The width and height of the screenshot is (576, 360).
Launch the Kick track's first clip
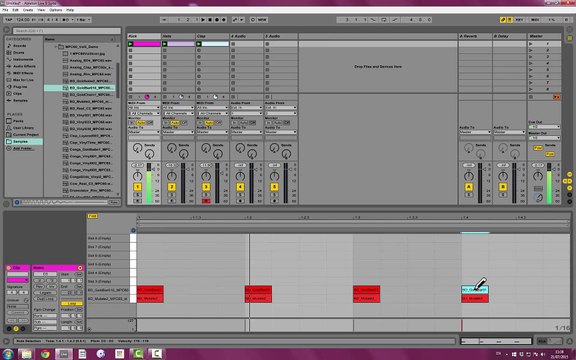130,44
